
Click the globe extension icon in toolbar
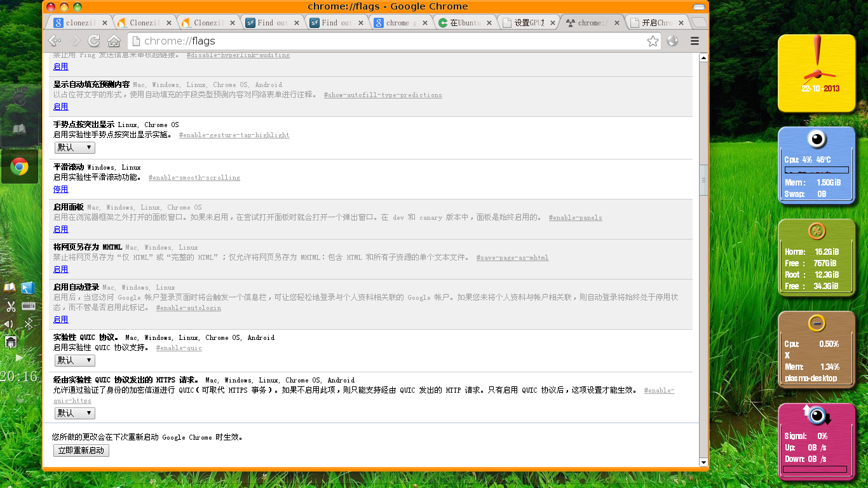(672, 41)
